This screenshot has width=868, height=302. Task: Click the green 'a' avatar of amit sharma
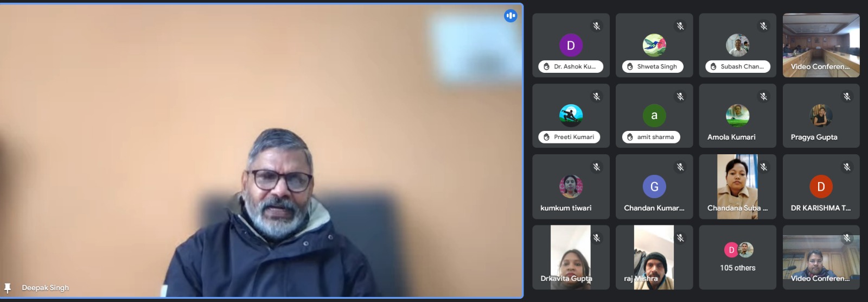[x=654, y=116]
